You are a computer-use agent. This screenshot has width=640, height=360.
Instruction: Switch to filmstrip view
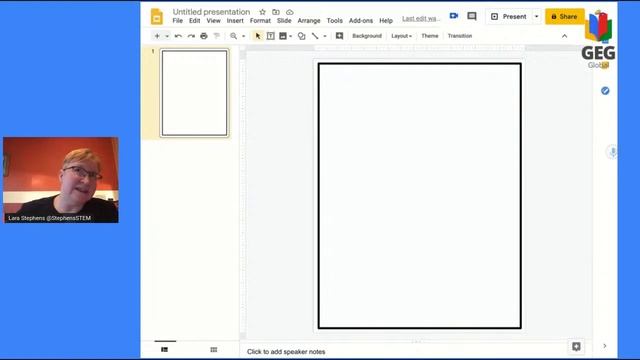pyautogui.click(x=164, y=349)
